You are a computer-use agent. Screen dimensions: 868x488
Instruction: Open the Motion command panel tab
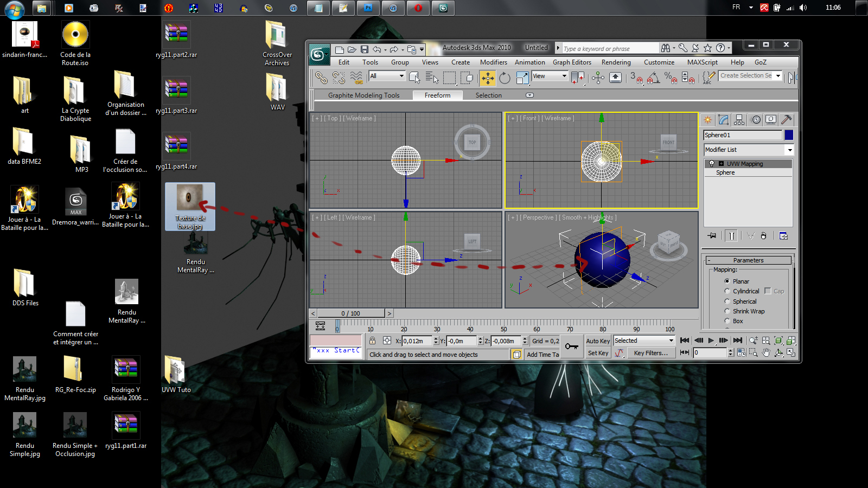coord(756,119)
